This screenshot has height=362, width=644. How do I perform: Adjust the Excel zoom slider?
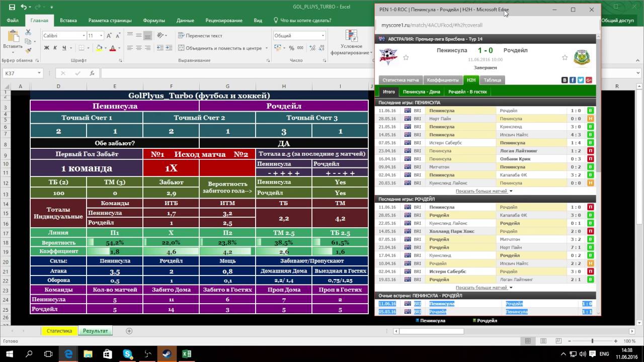593,341
